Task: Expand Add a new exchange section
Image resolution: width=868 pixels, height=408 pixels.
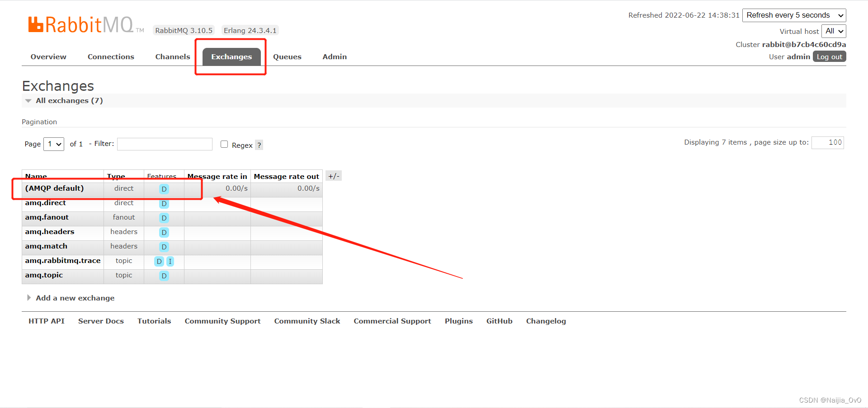Action: coord(75,298)
